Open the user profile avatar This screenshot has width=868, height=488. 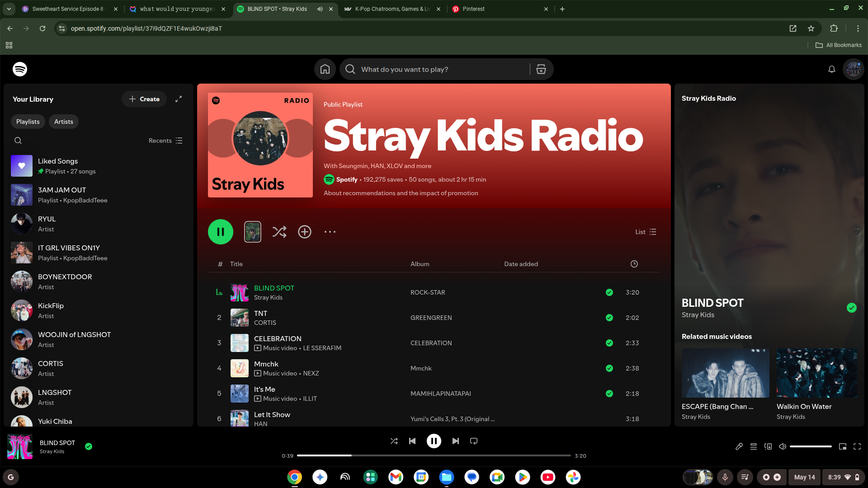854,69
